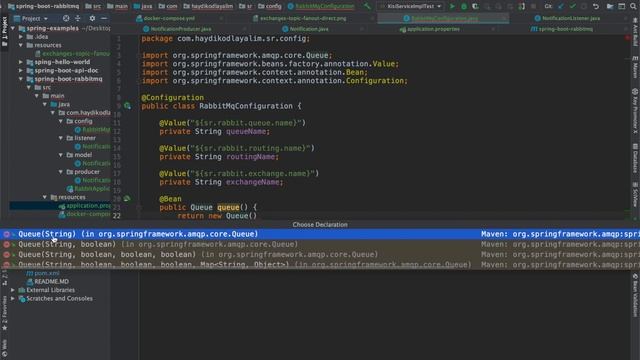
Task: Open Project Structure folder icon
Action: (610, 6)
